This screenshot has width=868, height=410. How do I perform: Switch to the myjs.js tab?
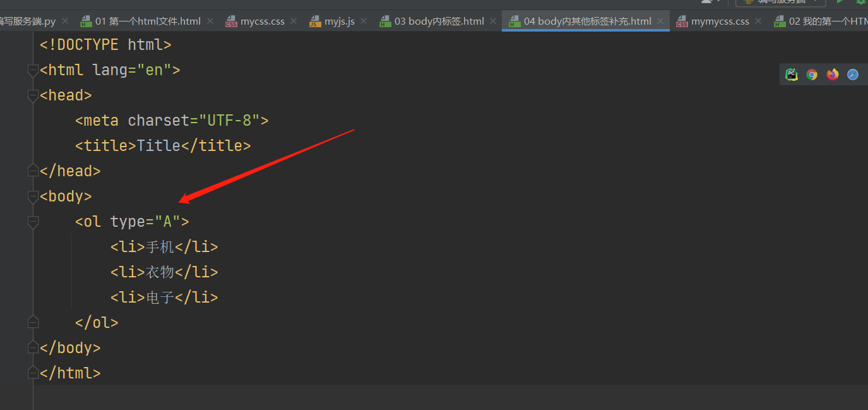340,21
